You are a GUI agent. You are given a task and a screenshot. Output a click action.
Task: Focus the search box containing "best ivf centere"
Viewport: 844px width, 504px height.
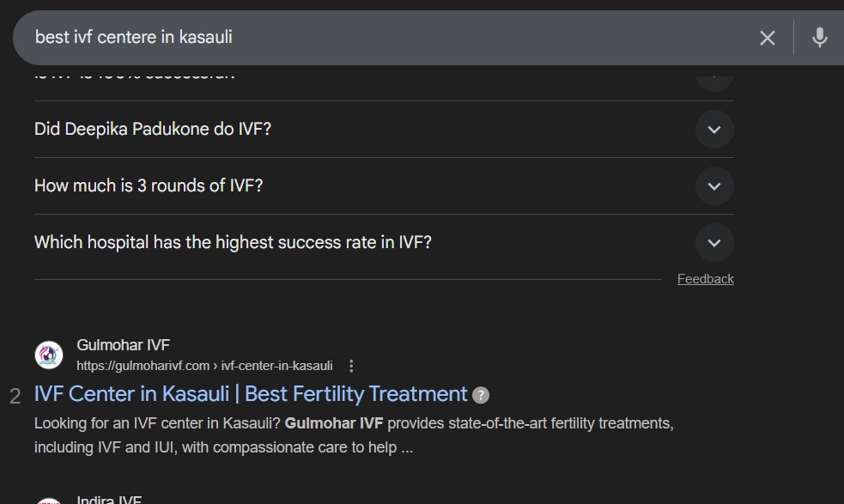(386, 38)
